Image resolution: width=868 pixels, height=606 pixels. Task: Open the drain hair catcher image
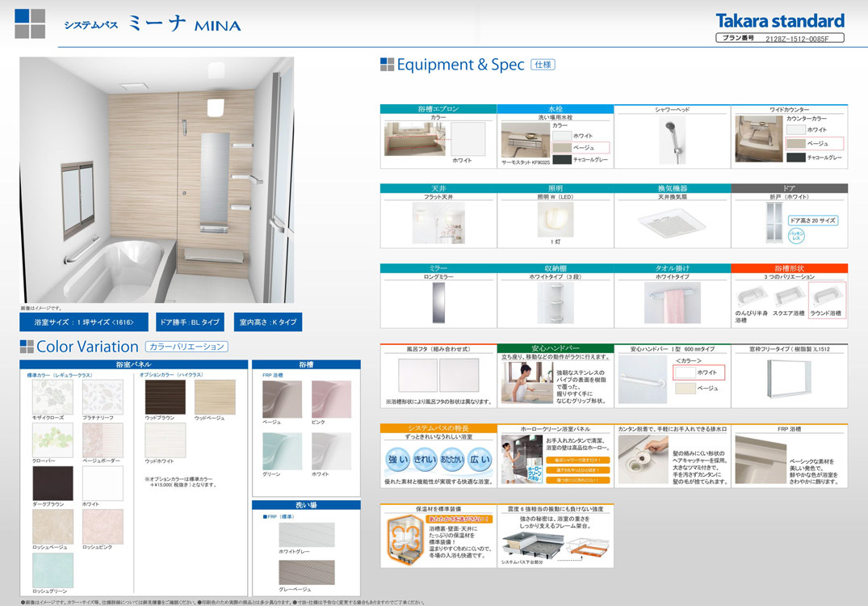644,459
